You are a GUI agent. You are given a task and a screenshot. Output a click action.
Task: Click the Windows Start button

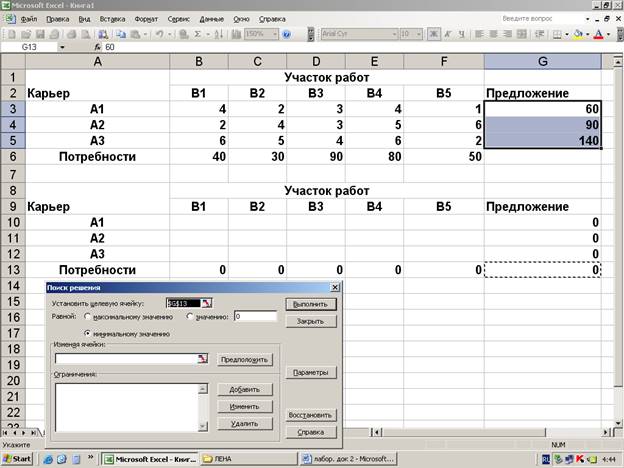coord(17,459)
